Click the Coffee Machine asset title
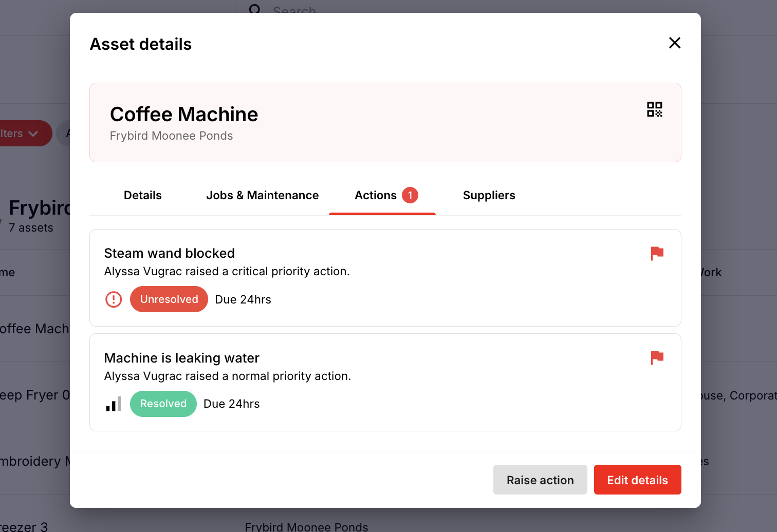The image size is (777, 532). point(184,114)
